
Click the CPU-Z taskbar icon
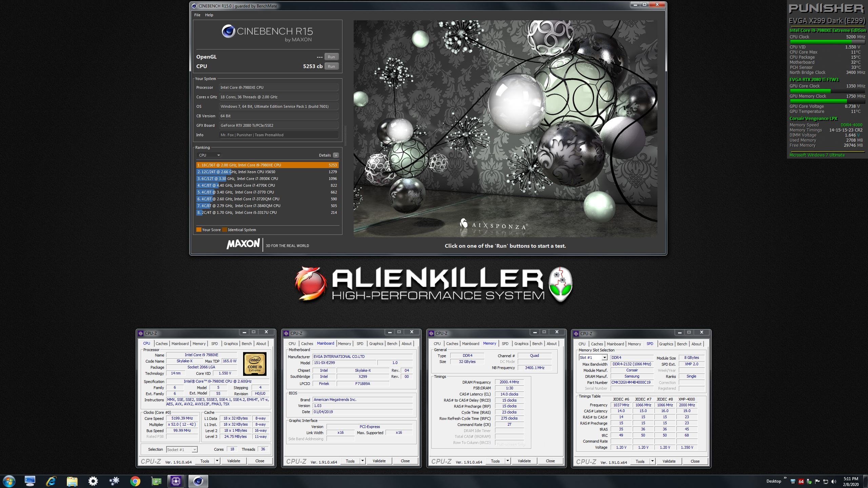pyautogui.click(x=176, y=481)
